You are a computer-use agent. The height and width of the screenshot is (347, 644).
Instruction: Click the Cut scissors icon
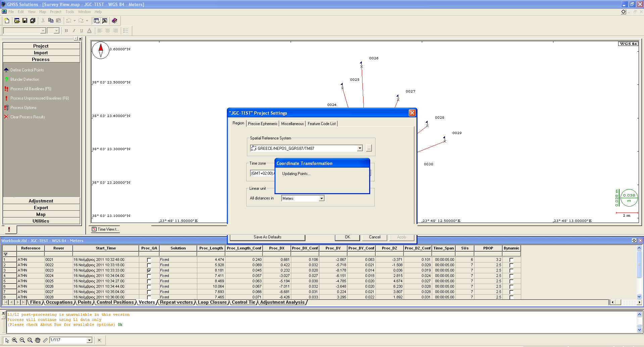click(43, 21)
